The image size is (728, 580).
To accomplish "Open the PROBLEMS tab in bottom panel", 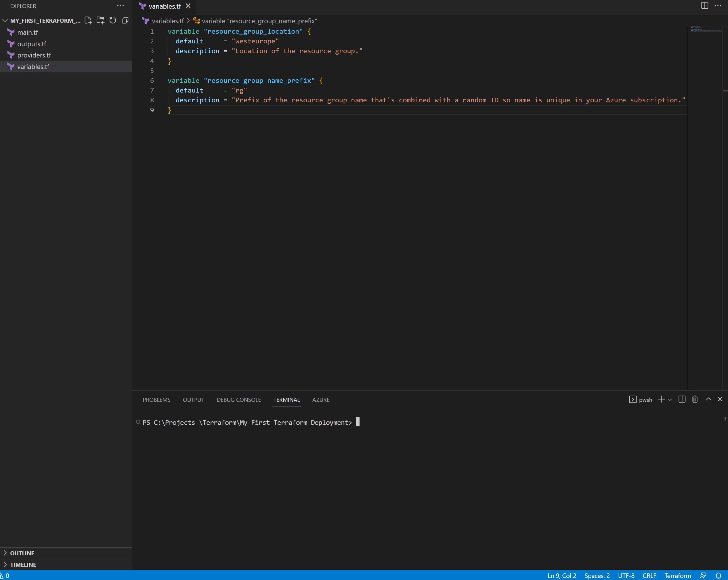I will click(x=156, y=400).
